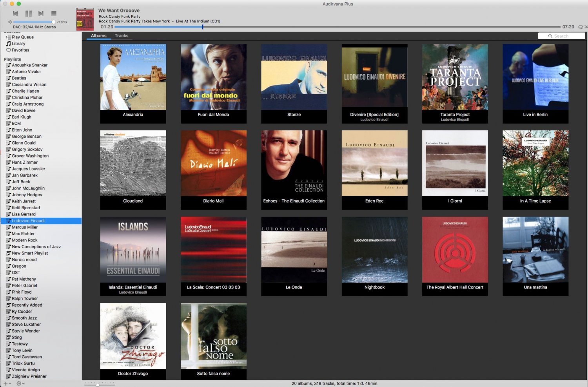Click the 07:29 total time display
Image resolution: width=588 pixels, height=387 pixels.
[568, 27]
